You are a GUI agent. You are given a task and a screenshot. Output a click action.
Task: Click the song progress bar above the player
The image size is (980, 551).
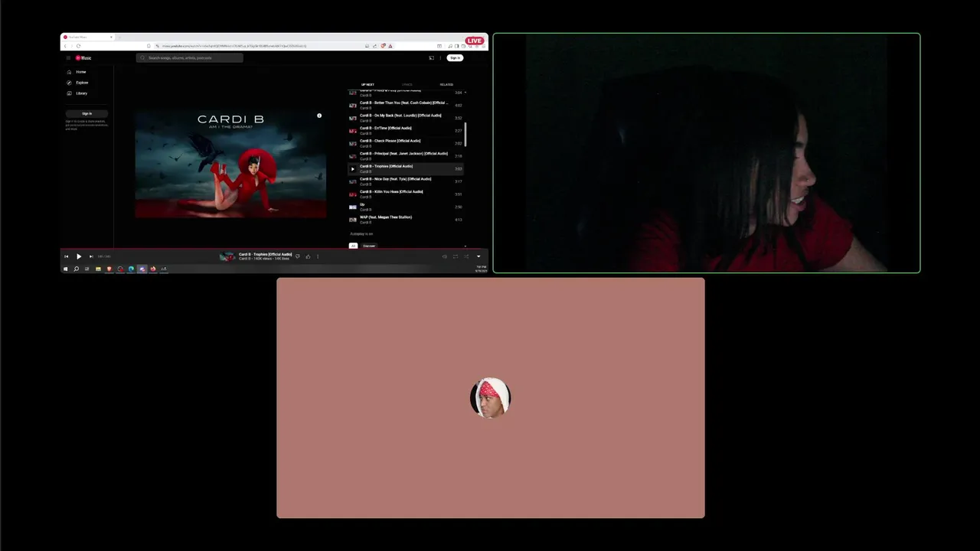tap(274, 249)
